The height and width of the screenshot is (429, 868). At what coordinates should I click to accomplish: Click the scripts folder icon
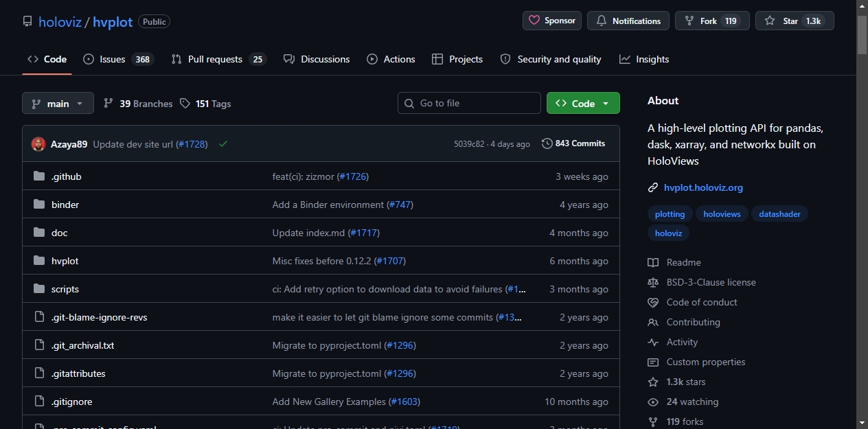(x=39, y=289)
